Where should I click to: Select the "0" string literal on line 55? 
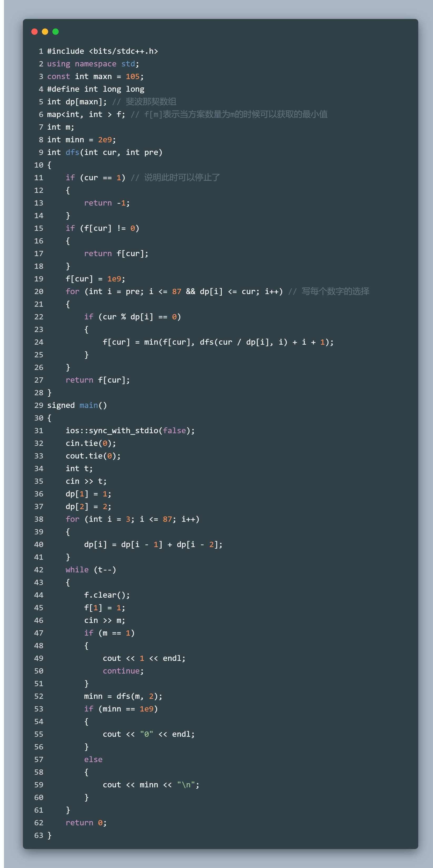[x=146, y=734]
